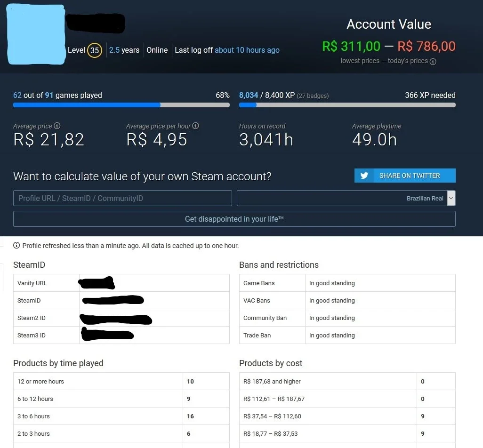Click the Twitter bird icon

(x=364, y=176)
